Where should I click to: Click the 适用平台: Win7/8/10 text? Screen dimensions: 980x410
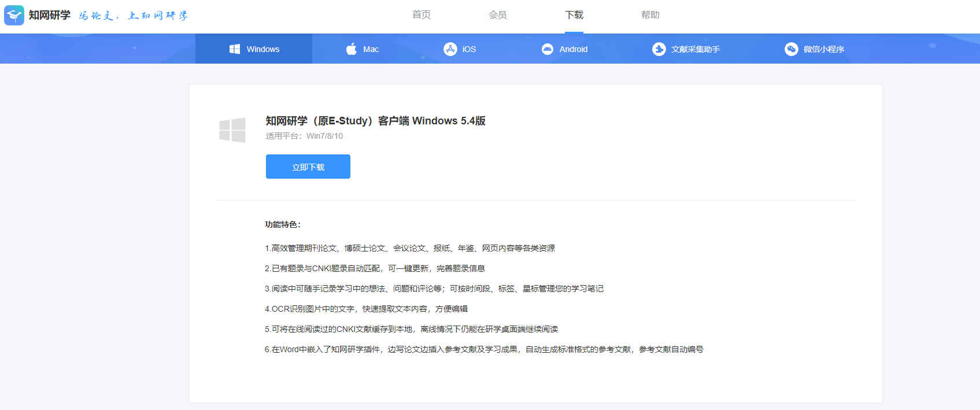[x=304, y=136]
